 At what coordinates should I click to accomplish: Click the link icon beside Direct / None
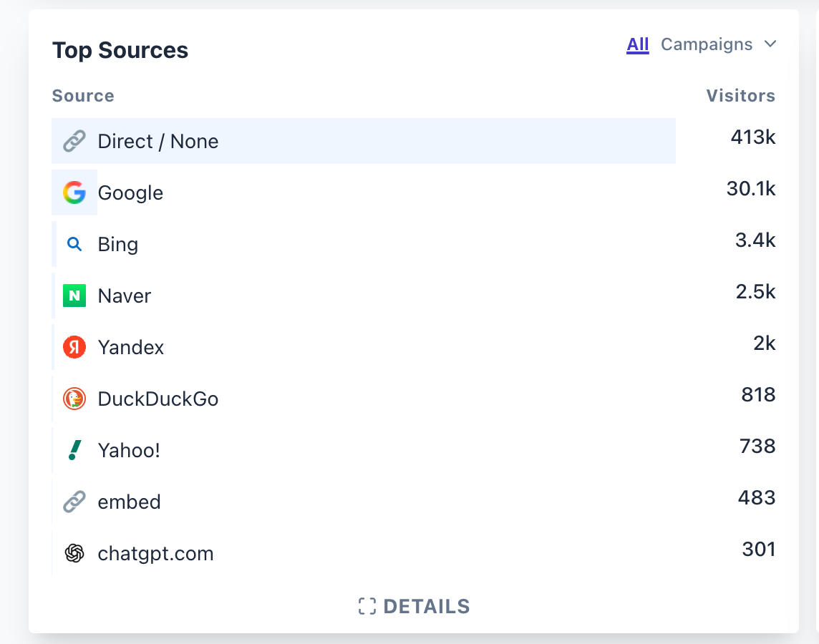pos(74,141)
